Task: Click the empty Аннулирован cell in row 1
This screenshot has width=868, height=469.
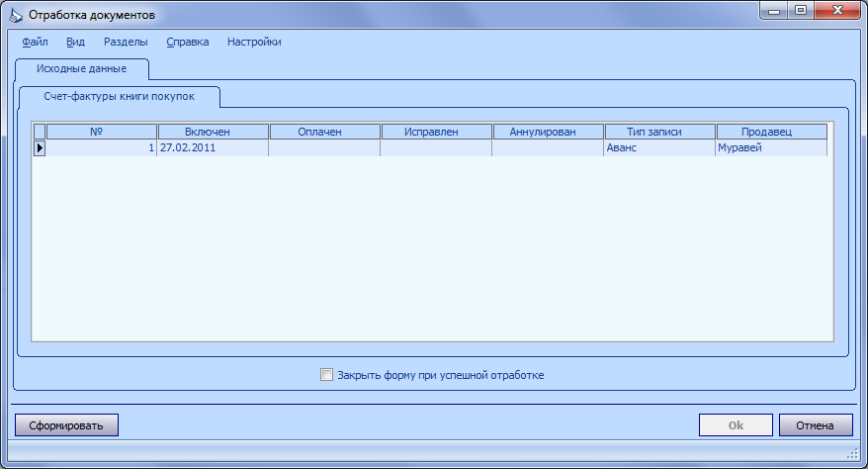Action: (x=548, y=147)
